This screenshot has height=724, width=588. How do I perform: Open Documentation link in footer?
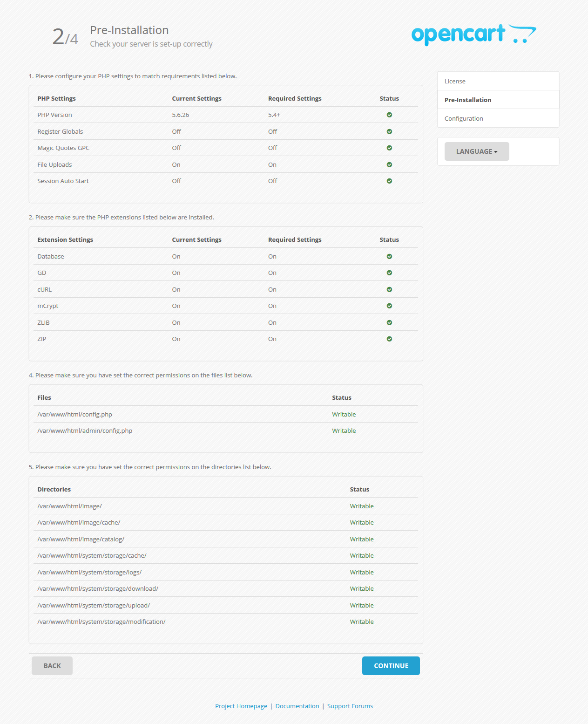pos(297,706)
